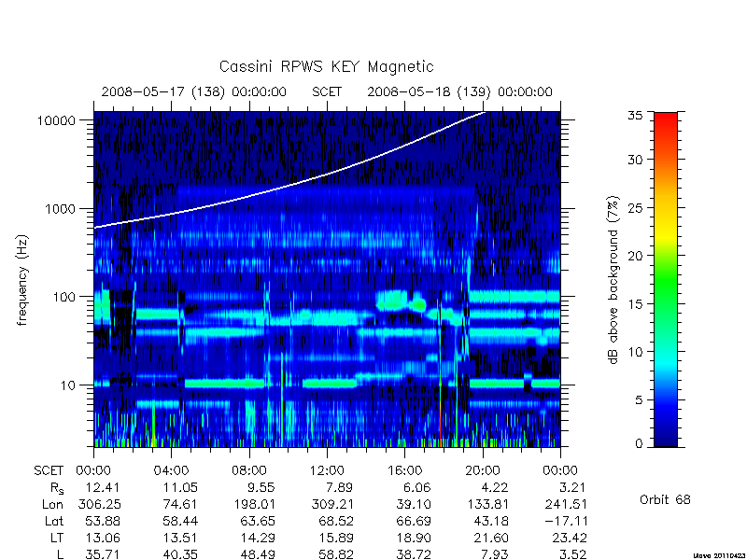Click the Lon value 133.81
747x560 pixels.
(x=487, y=504)
